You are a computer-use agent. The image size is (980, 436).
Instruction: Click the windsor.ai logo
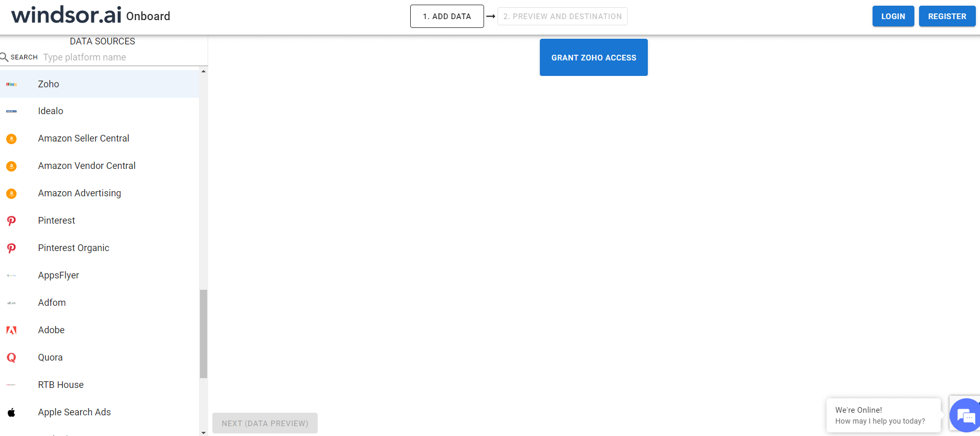(x=66, y=15)
